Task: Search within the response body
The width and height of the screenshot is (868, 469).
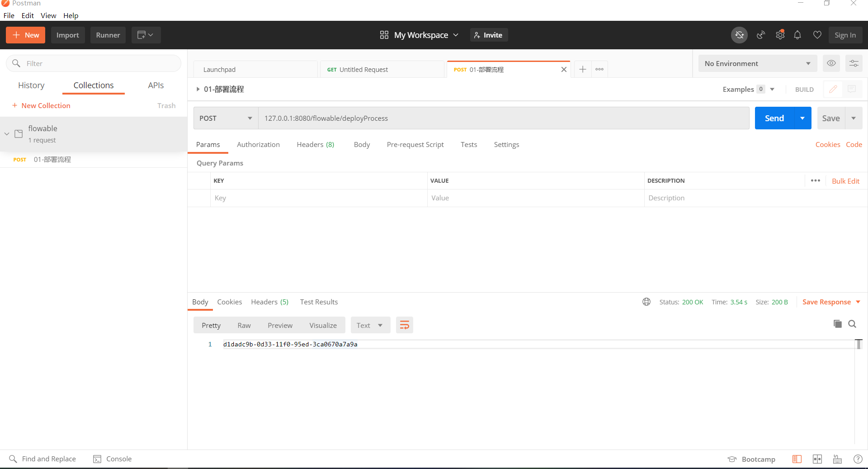Action: pos(852,324)
